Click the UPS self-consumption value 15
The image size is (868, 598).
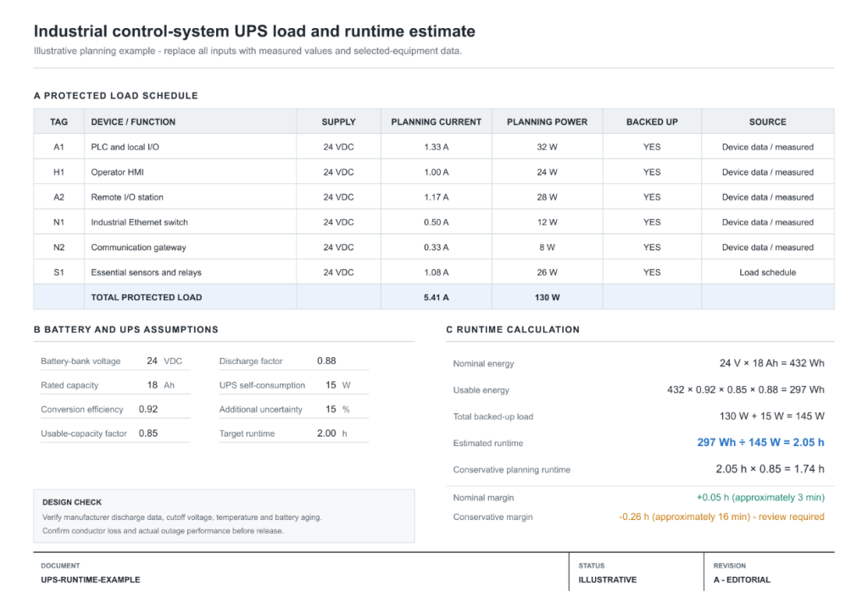point(331,385)
